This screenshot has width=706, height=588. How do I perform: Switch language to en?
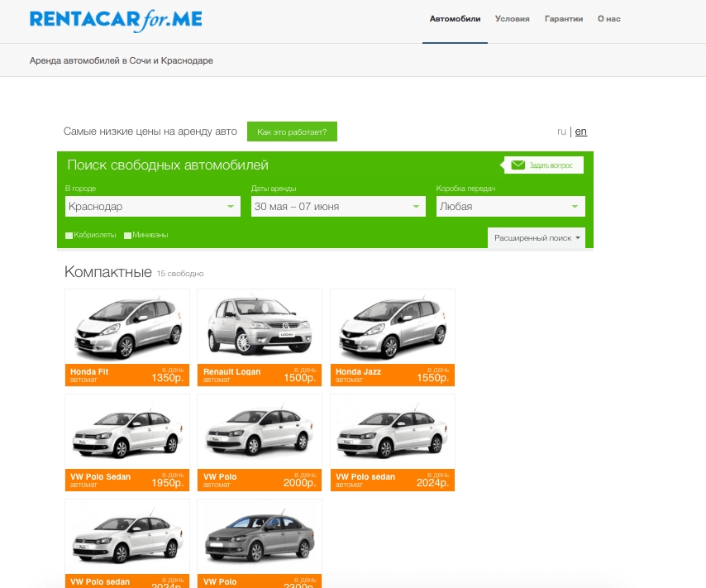click(581, 131)
